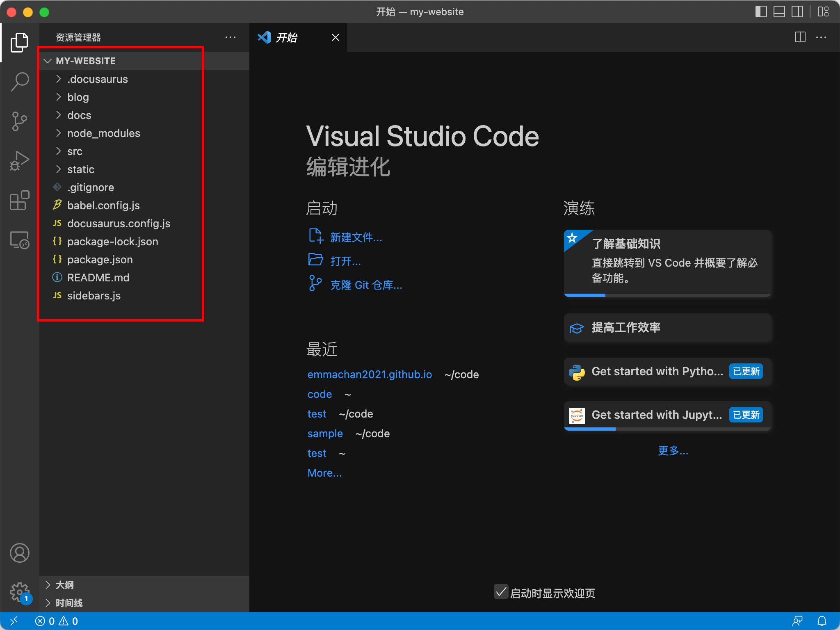Open notifications bell in status bar

pos(822,621)
